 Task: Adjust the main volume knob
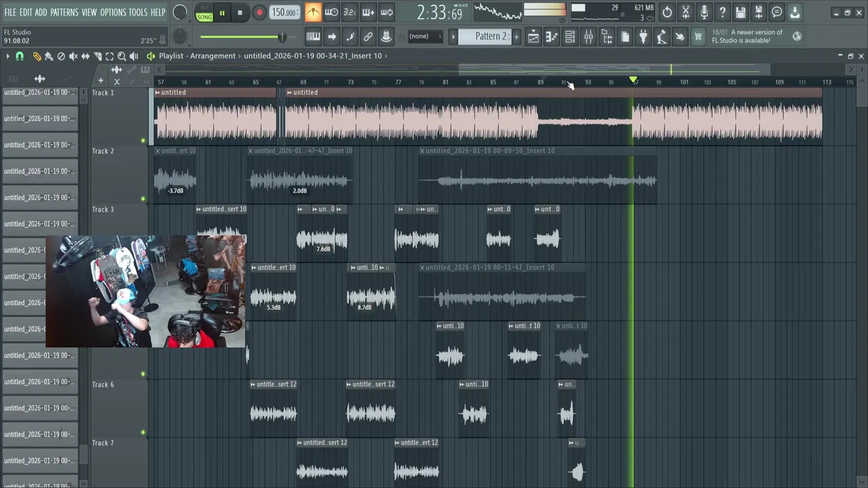coord(180,12)
